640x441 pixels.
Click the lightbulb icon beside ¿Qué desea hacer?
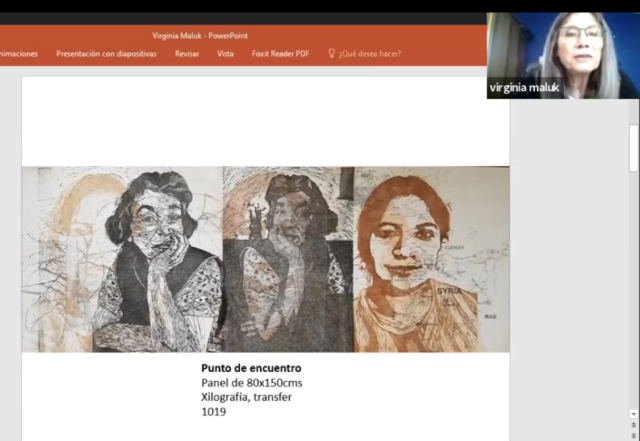pos(331,54)
